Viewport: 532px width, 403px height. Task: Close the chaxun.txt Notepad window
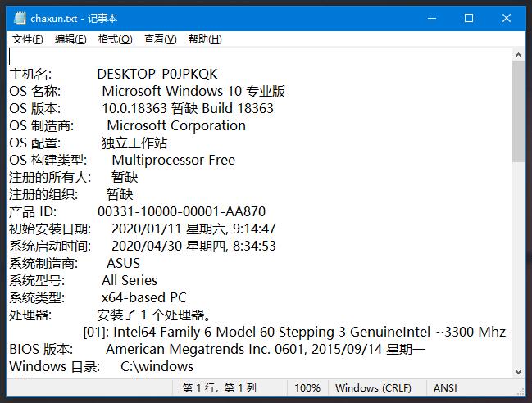pos(507,18)
